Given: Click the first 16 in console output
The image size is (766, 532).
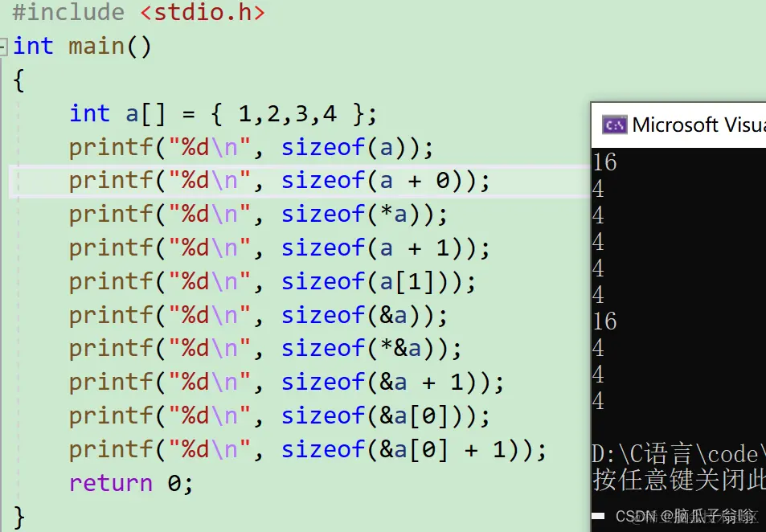Looking at the screenshot, I should click(604, 162).
